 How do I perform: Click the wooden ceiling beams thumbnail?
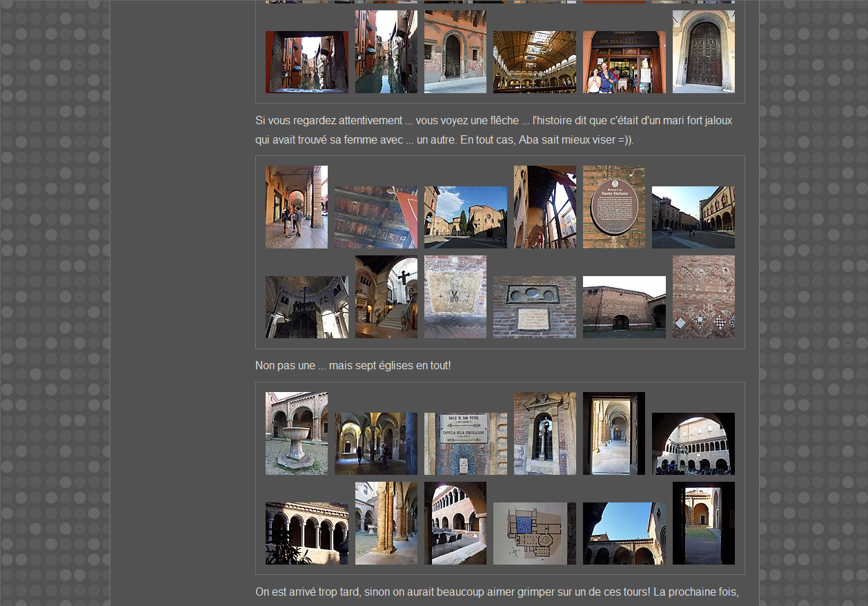click(x=375, y=217)
